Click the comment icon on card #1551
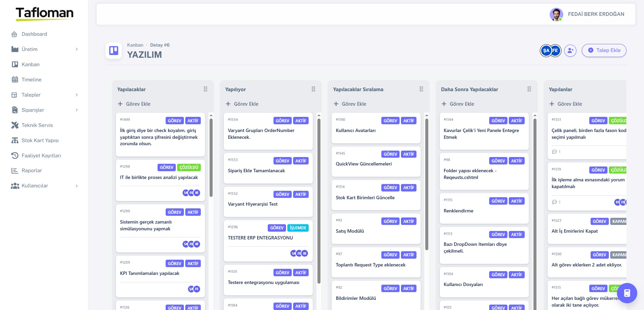 554,152
